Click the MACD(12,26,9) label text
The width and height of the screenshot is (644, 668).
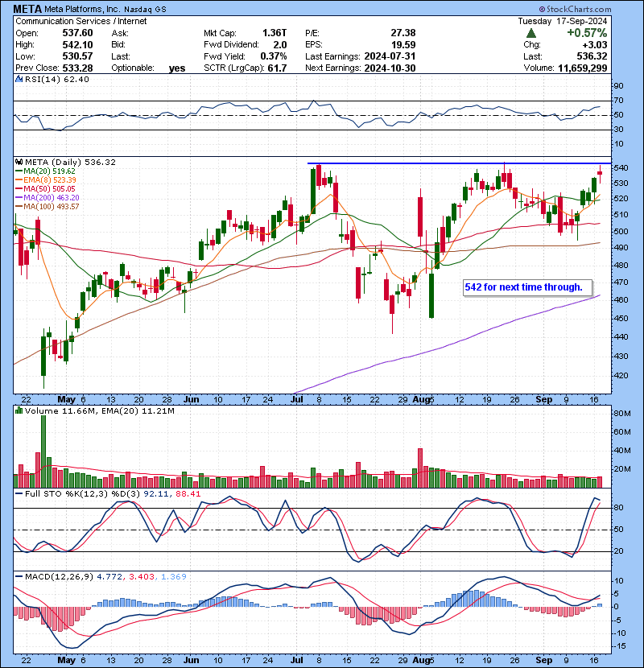click(x=59, y=577)
